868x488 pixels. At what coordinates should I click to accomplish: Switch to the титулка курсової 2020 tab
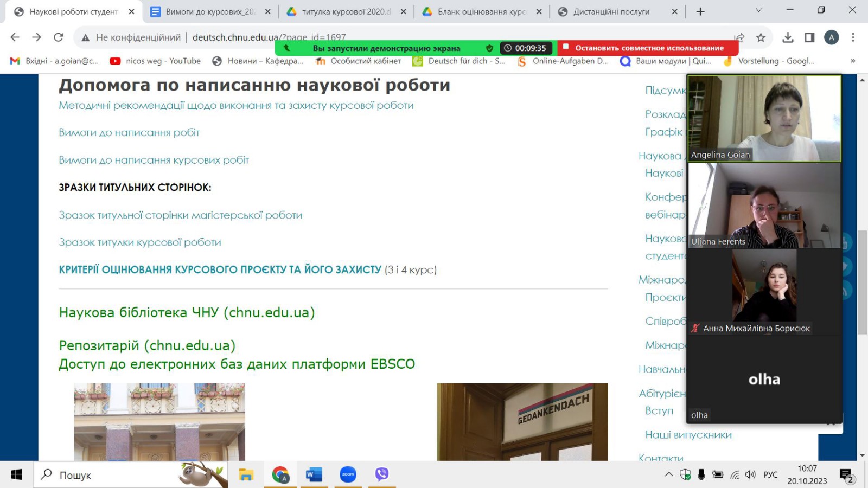coord(346,11)
